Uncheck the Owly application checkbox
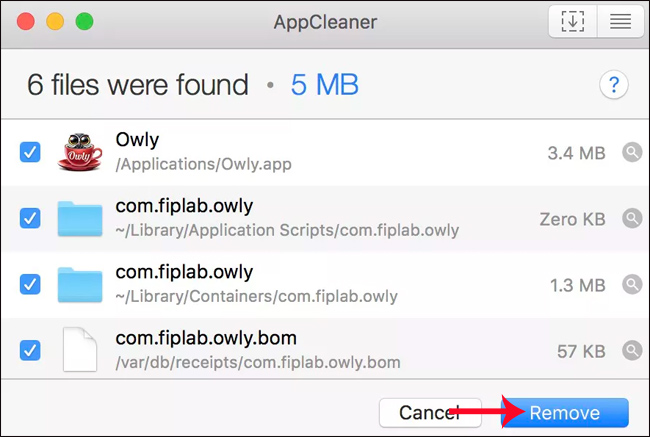This screenshot has height=437, width=650. pos(30,152)
